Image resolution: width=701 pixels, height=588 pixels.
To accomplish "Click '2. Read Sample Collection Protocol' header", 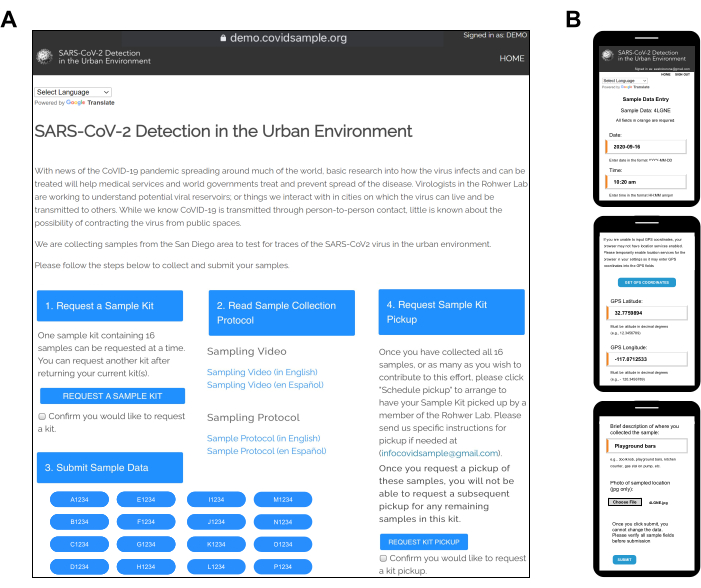I will click(282, 313).
